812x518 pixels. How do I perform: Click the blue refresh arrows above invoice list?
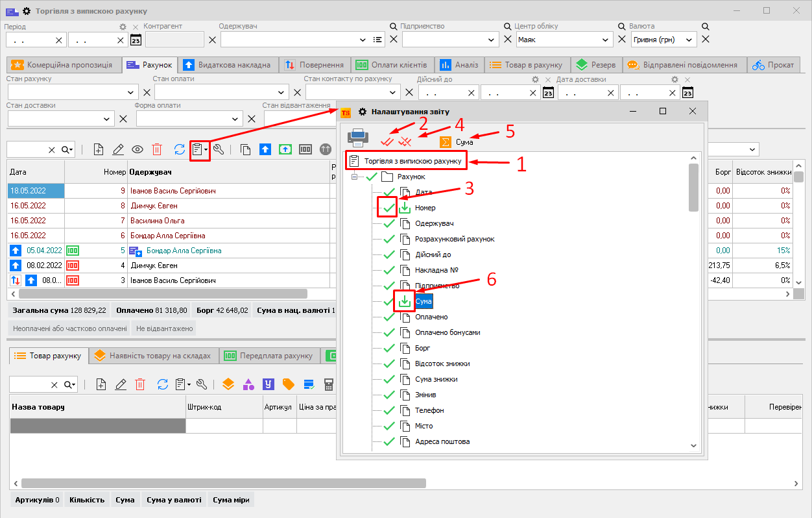click(180, 149)
